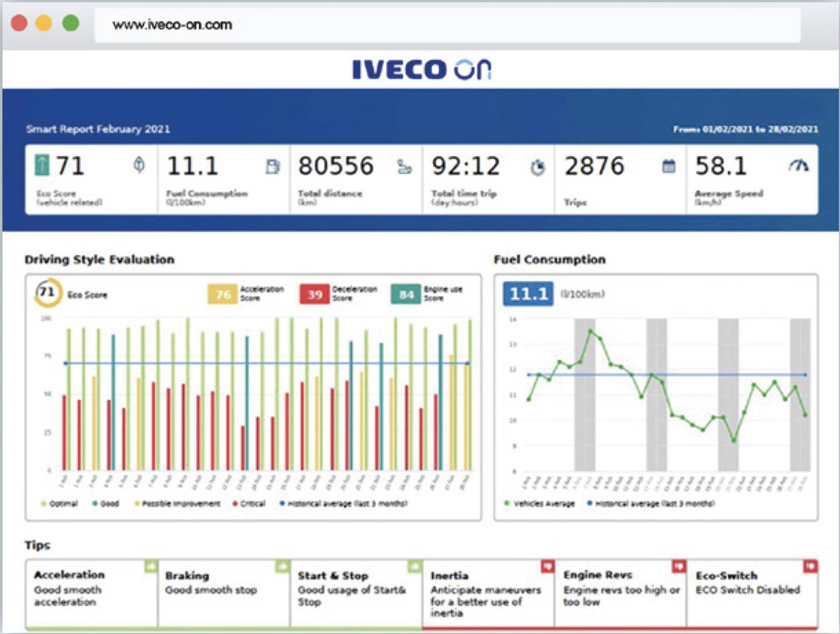Screen dimensions: 840x634
Task: Click the Tips section heading
Action: [38, 545]
